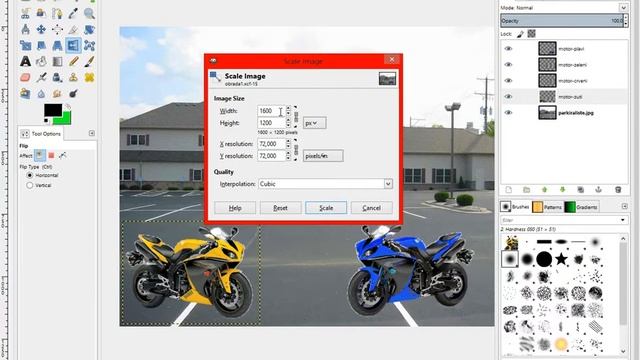Hide the parkiraliste.jpg layer
640x360 pixels.
click(x=508, y=113)
